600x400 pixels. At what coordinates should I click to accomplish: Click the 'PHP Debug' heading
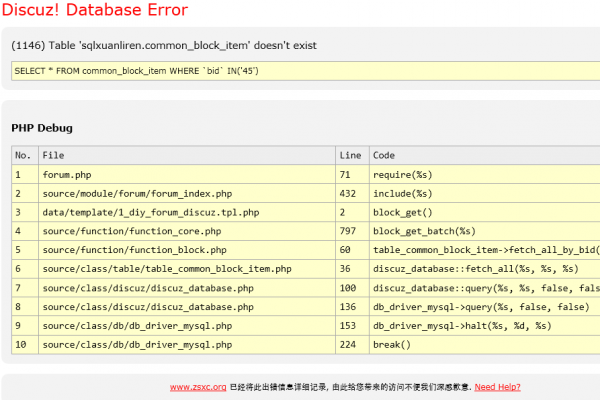pos(42,128)
